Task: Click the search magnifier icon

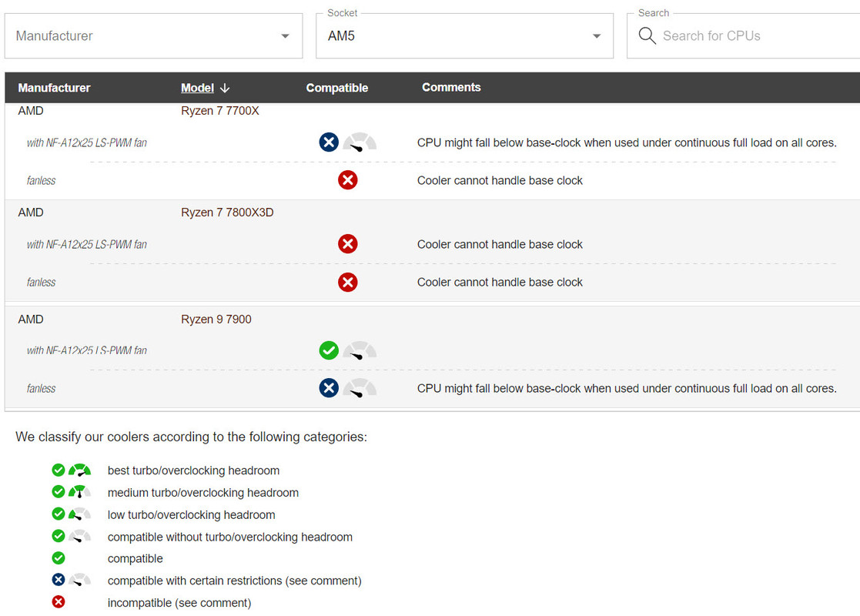Action: point(648,35)
